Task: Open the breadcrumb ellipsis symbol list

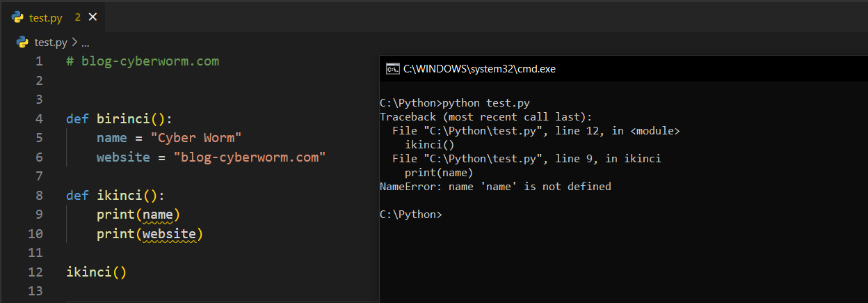Action: pos(86,43)
